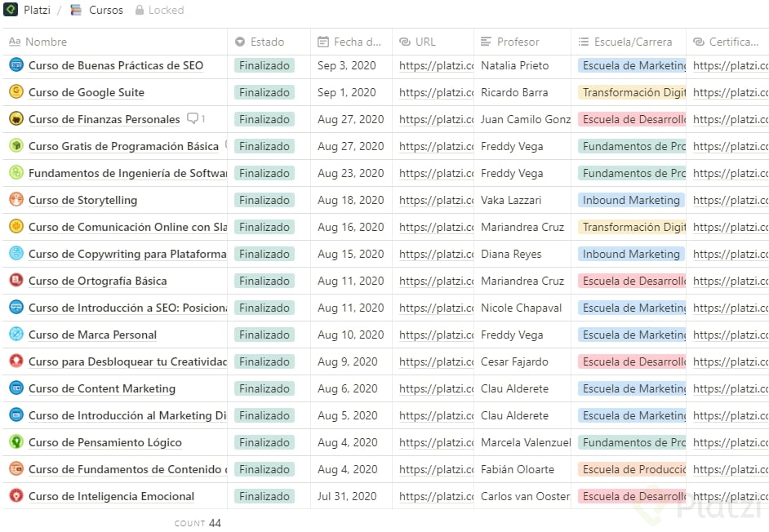
Task: Select the date Jul 31, 2020
Action: (x=347, y=496)
